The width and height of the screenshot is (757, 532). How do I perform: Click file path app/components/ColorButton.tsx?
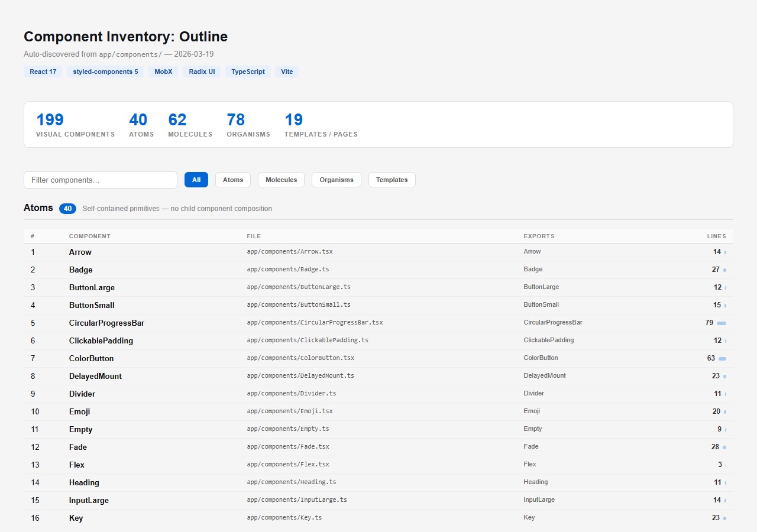[300, 358]
